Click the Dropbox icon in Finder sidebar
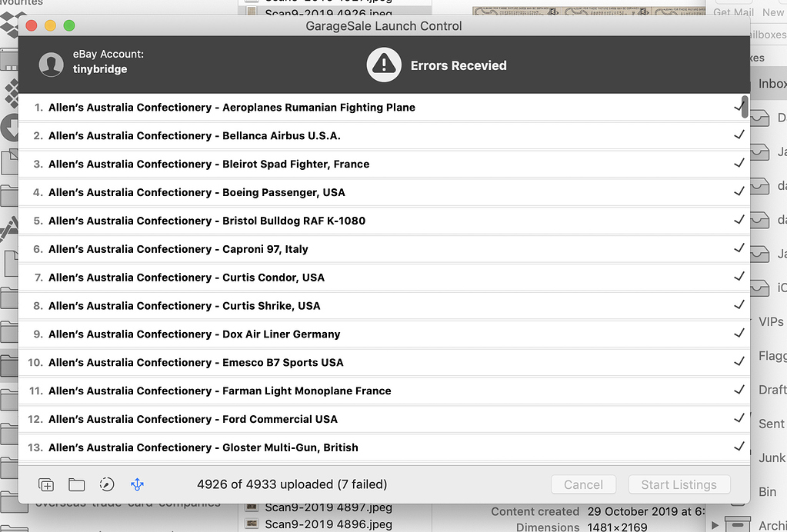Image resolution: width=787 pixels, height=532 pixels. (x=10, y=24)
